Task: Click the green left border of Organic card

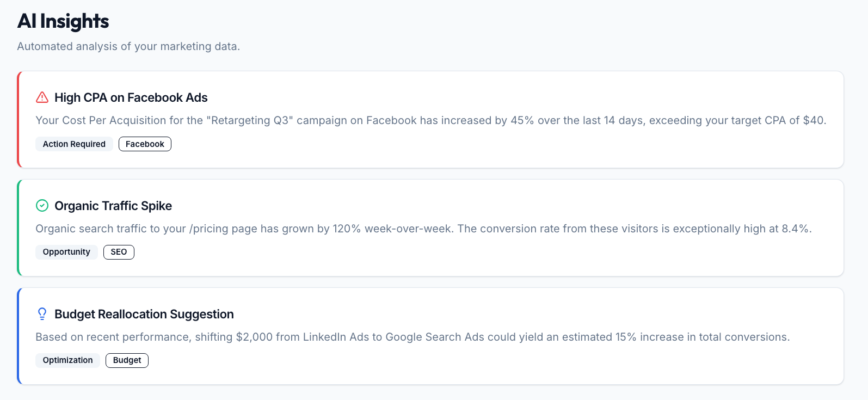Action: pyautogui.click(x=19, y=227)
